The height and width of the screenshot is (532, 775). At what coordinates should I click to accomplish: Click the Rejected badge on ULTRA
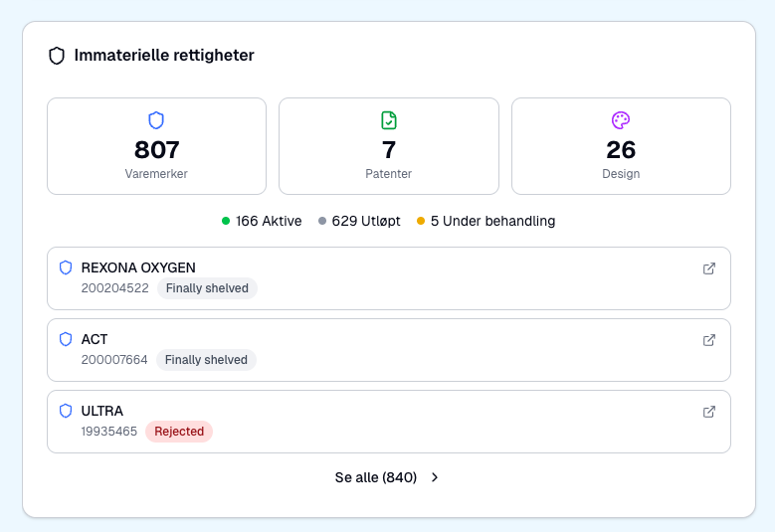(179, 432)
